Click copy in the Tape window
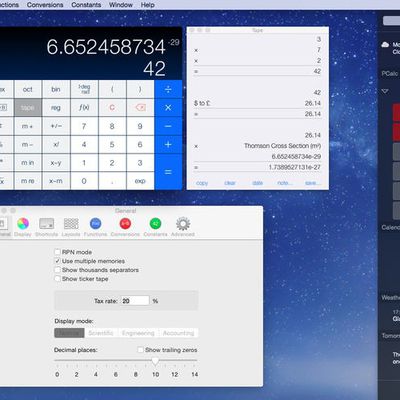The width and height of the screenshot is (400, 400). 202,183
